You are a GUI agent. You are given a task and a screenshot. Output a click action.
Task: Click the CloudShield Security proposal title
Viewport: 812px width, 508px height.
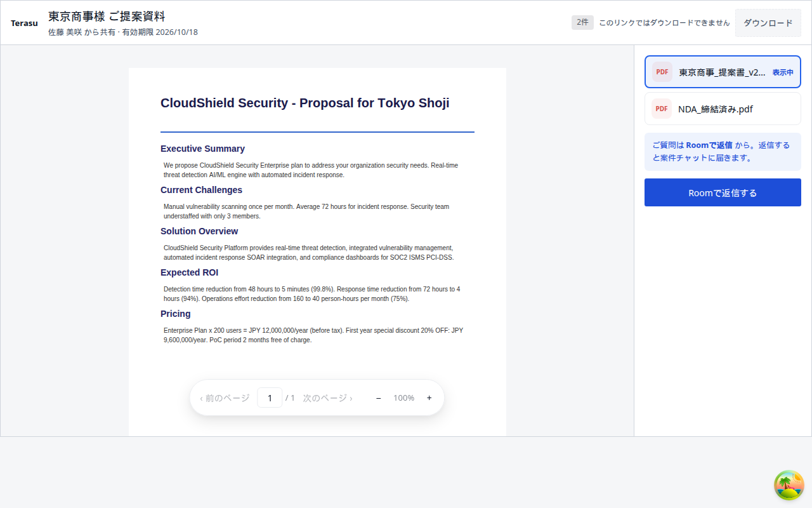[x=304, y=103]
